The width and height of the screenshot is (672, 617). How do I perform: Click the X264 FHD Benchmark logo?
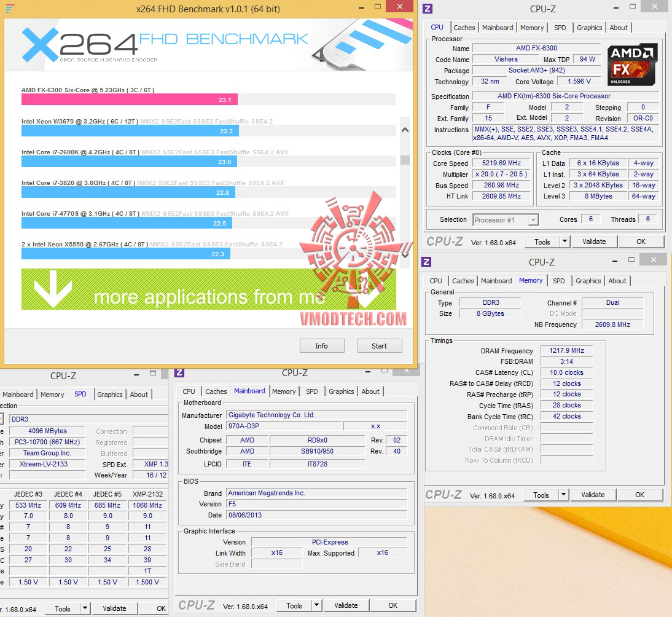pos(165,45)
